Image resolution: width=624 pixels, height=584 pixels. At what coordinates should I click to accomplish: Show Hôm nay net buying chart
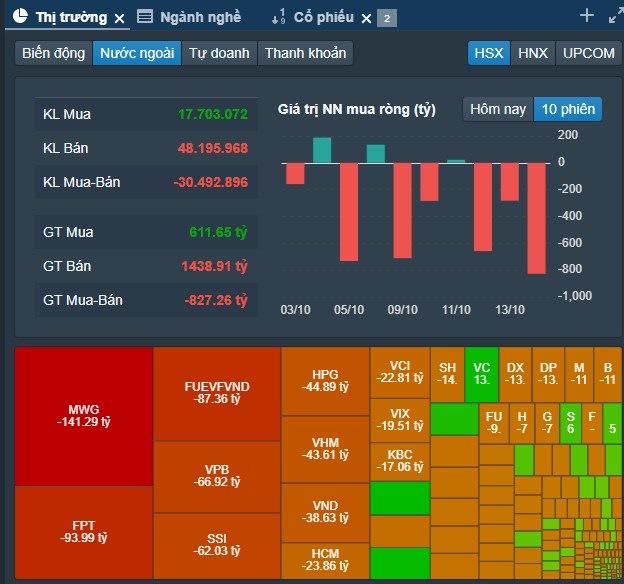coord(498,109)
